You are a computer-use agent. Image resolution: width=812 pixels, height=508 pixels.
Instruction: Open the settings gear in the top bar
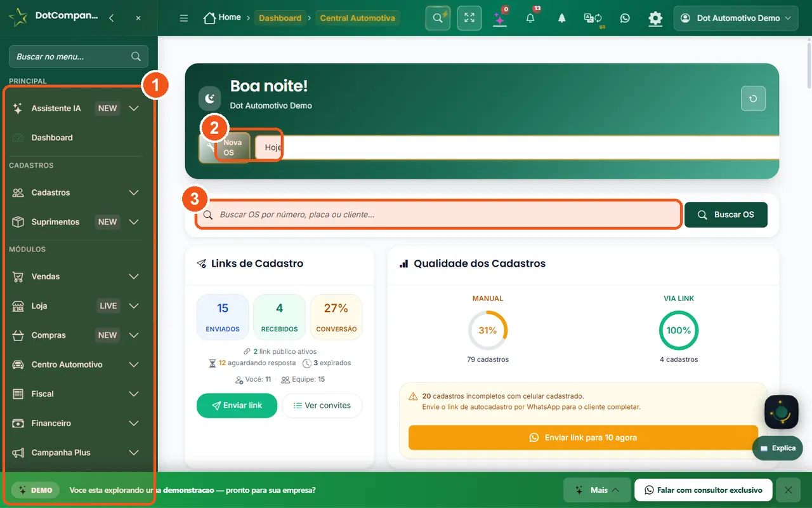(x=655, y=18)
